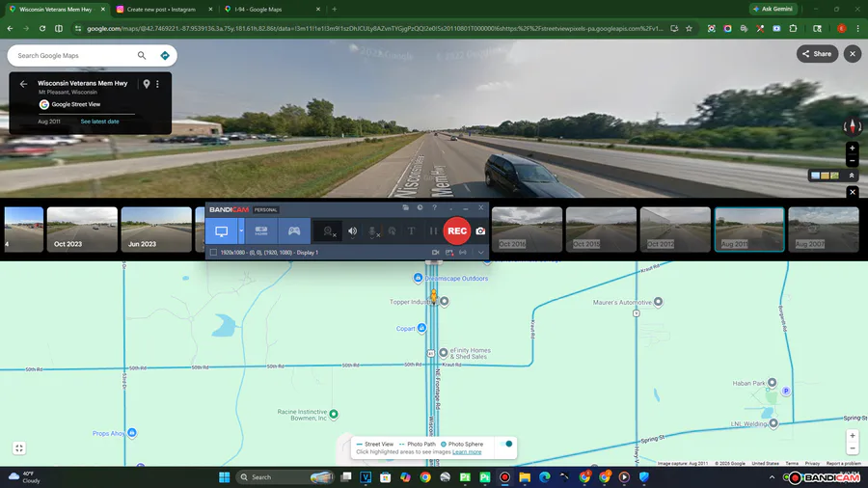Open the Jun 2023 Street View thumbnail
This screenshot has height=488, width=868.
(x=156, y=230)
